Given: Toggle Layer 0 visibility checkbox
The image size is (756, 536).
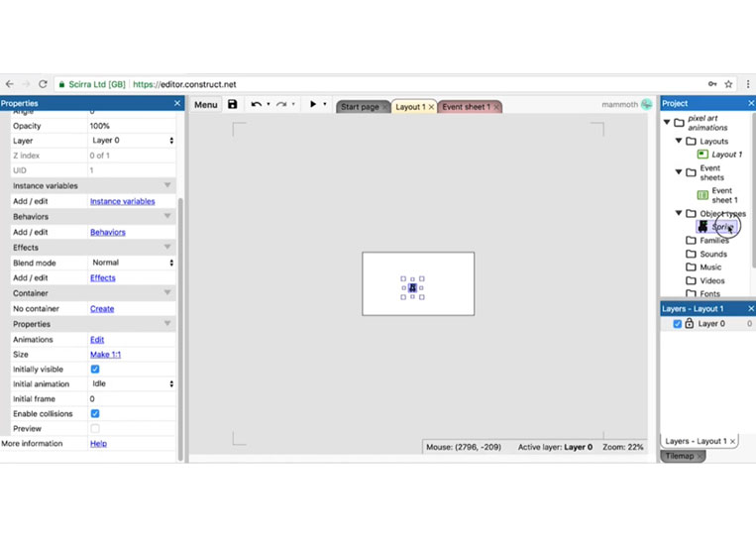Looking at the screenshot, I should [677, 323].
